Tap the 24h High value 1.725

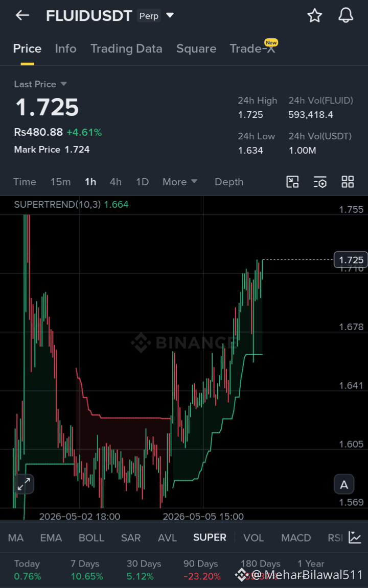pyautogui.click(x=250, y=115)
